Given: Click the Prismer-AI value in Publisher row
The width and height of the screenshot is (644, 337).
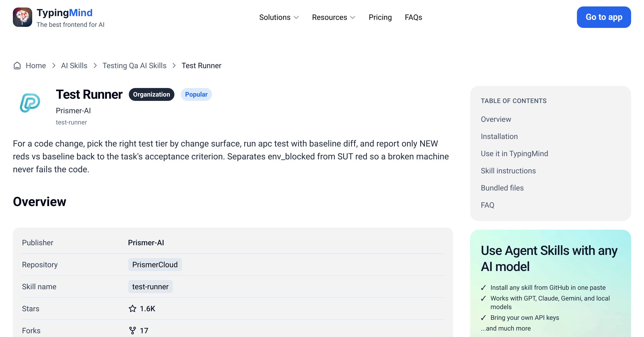Looking at the screenshot, I should click(x=146, y=243).
